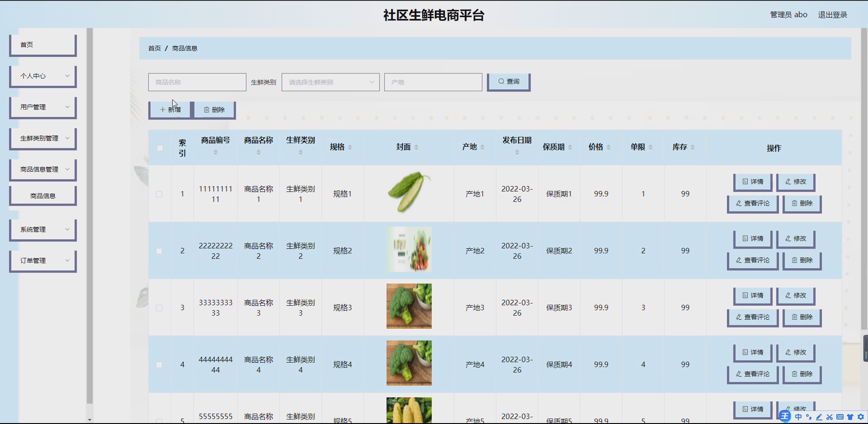Open 详情 for row 商品名称4
The image size is (868, 424).
coord(753,353)
